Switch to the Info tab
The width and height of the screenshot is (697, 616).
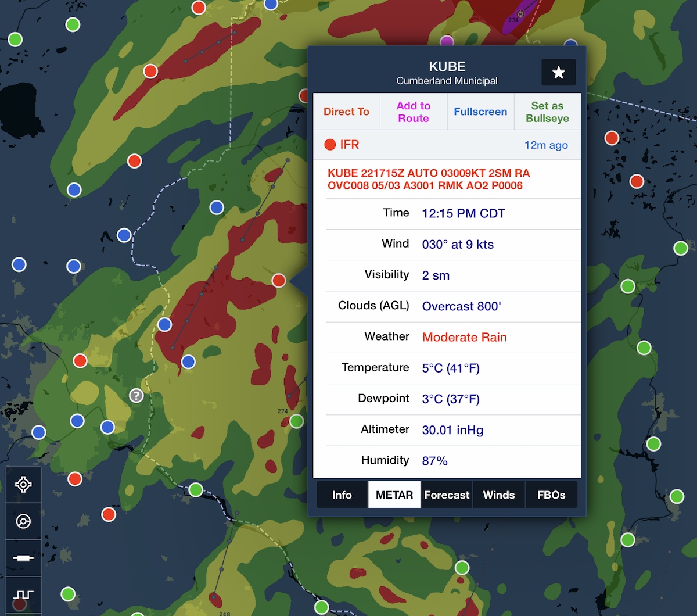coord(342,495)
